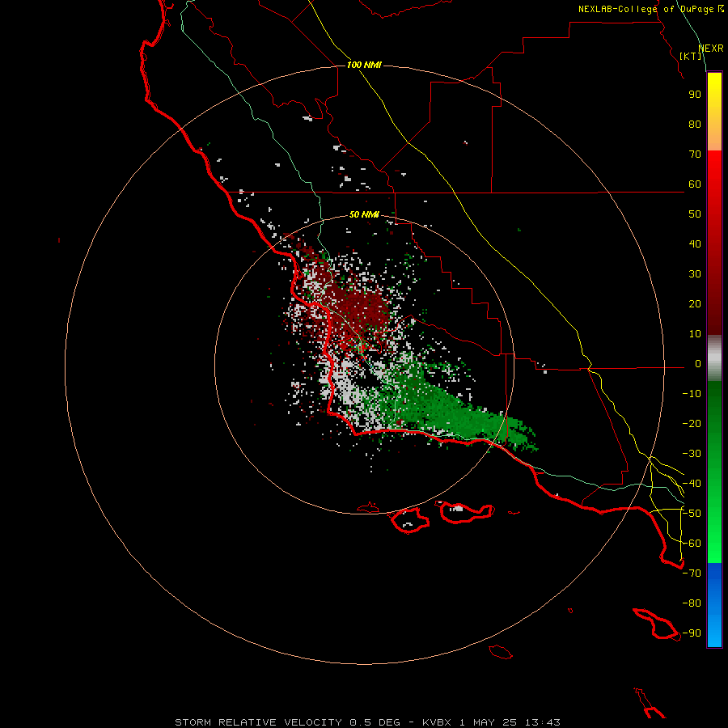Click the -60 value on velocity scale
Viewport: 728px width, 728px height.
point(692,544)
